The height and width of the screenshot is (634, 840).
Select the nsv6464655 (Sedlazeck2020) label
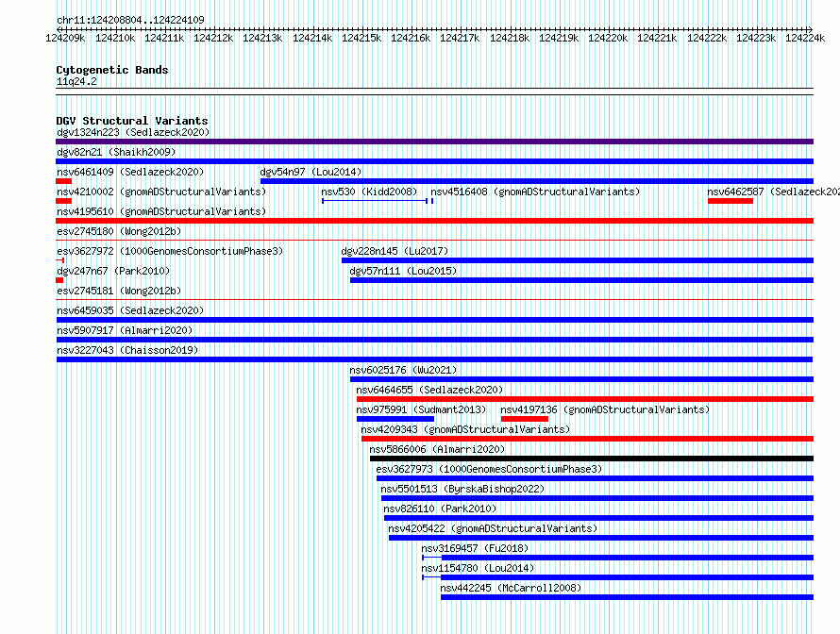click(429, 390)
